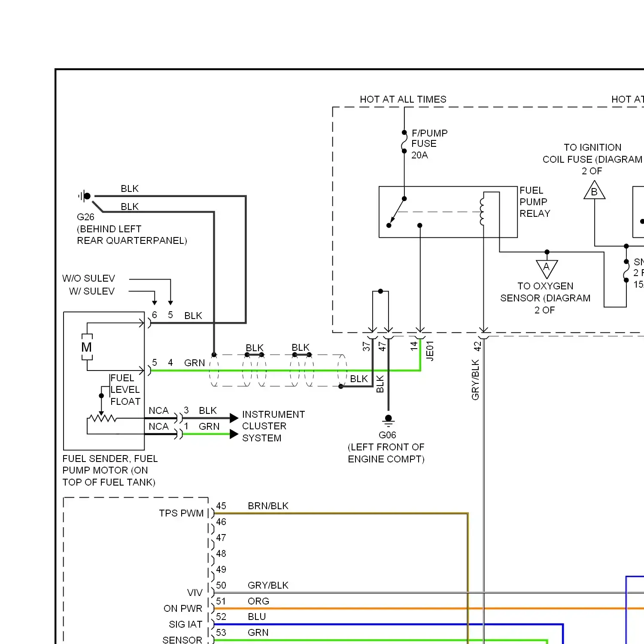Click the upper "NCA" label beside pin 3
The image size is (644, 644).
pyautogui.click(x=158, y=410)
